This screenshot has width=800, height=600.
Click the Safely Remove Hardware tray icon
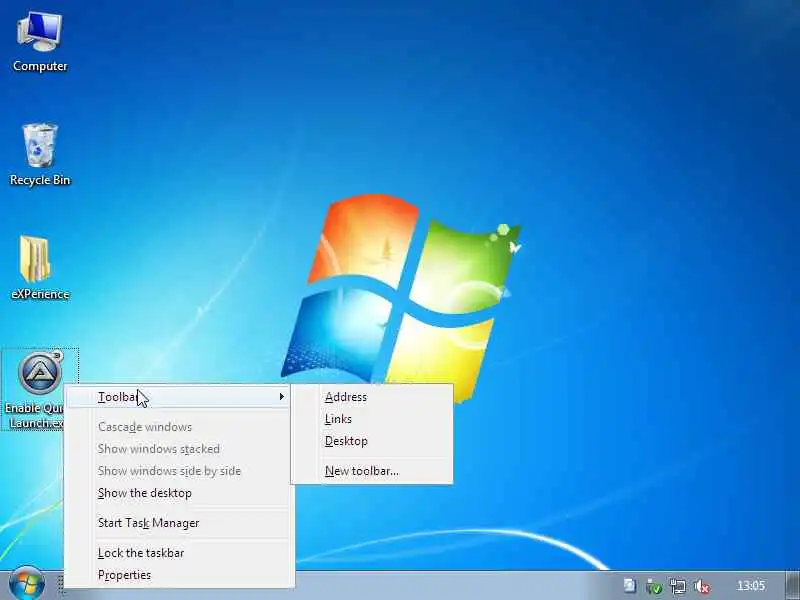pos(654,586)
